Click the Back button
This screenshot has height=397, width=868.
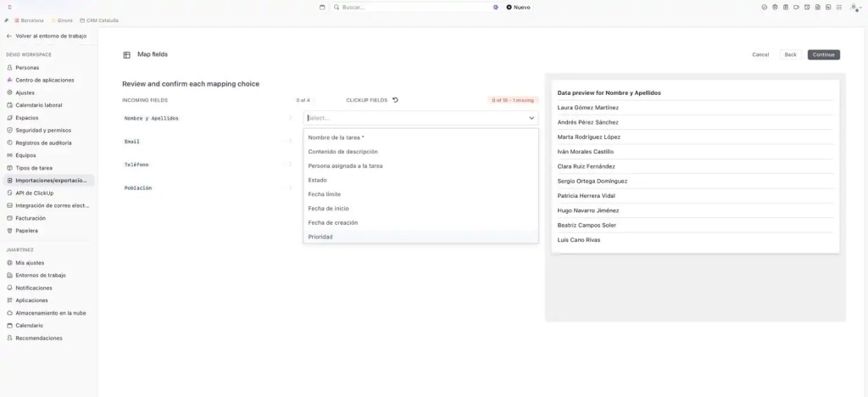point(791,55)
